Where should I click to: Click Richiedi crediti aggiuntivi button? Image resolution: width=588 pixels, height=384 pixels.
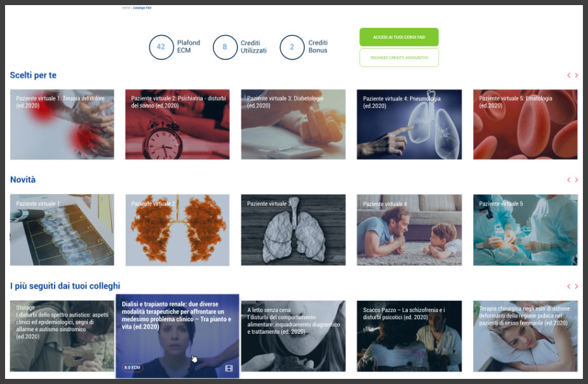[399, 57]
